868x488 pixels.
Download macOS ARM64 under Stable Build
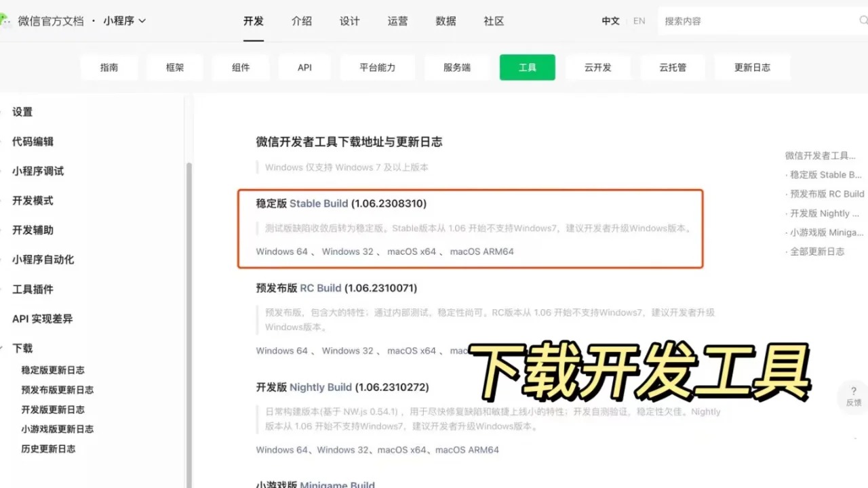pyautogui.click(x=482, y=251)
